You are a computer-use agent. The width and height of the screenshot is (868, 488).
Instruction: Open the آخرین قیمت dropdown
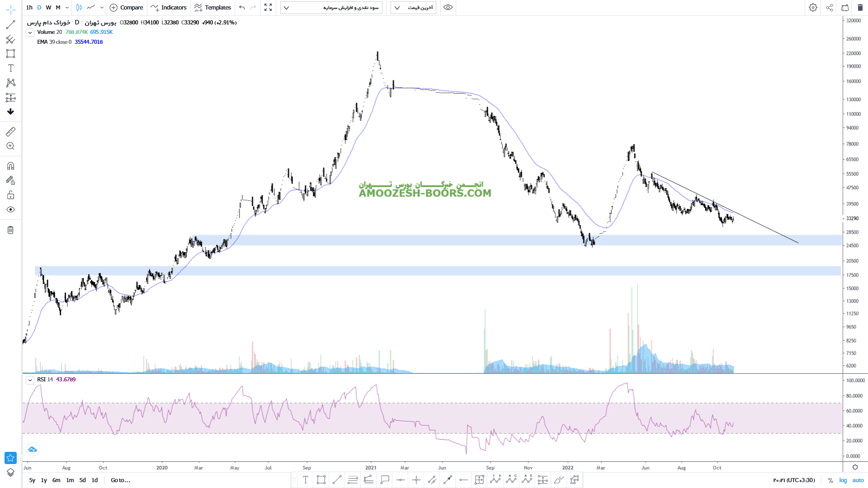click(414, 8)
